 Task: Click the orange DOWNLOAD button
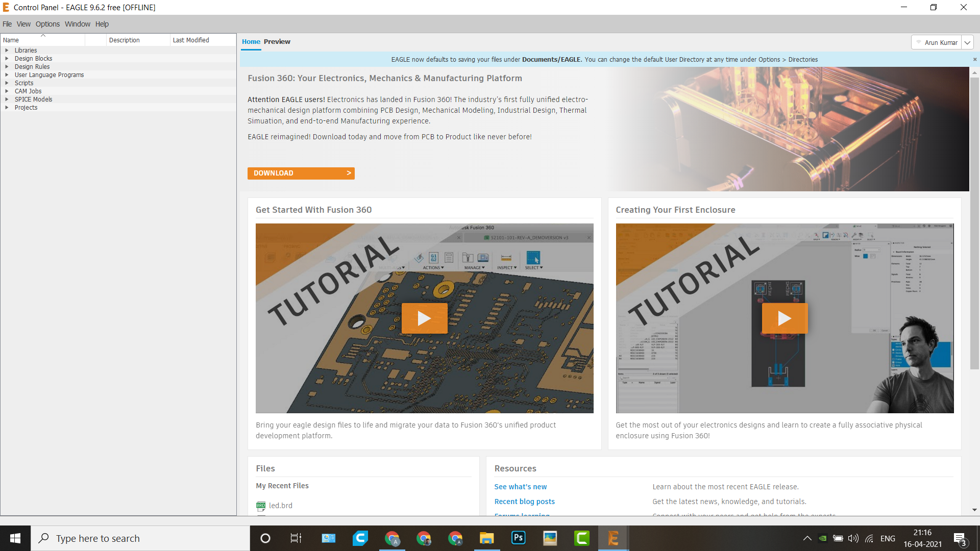tap(301, 173)
